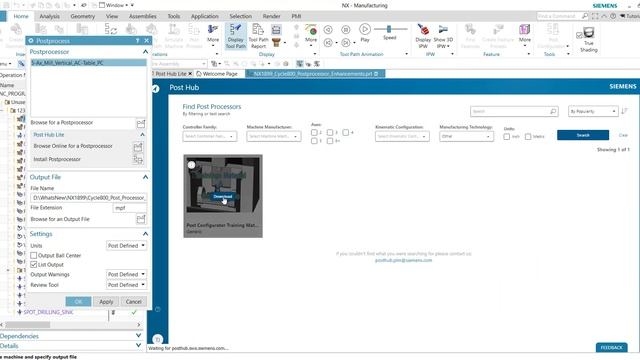Check the Axes 3 checkbox

[x=330, y=133]
